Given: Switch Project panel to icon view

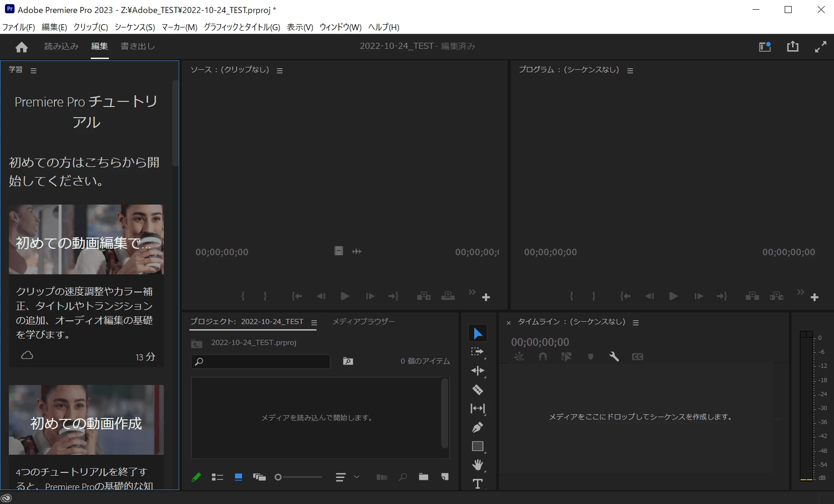Looking at the screenshot, I should tap(238, 477).
